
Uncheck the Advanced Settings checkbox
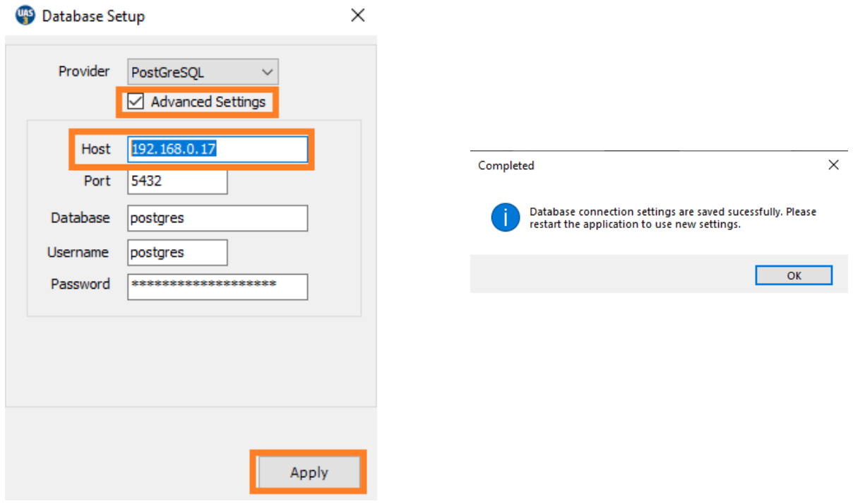(136, 102)
